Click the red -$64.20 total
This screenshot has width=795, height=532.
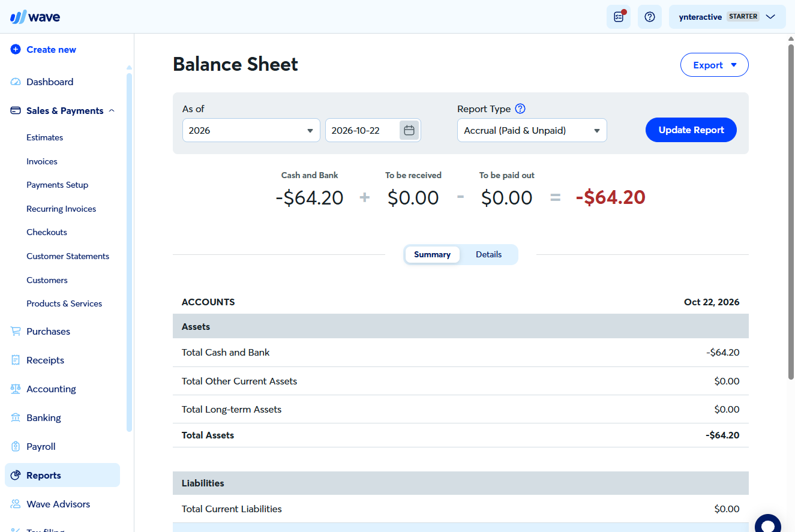610,197
